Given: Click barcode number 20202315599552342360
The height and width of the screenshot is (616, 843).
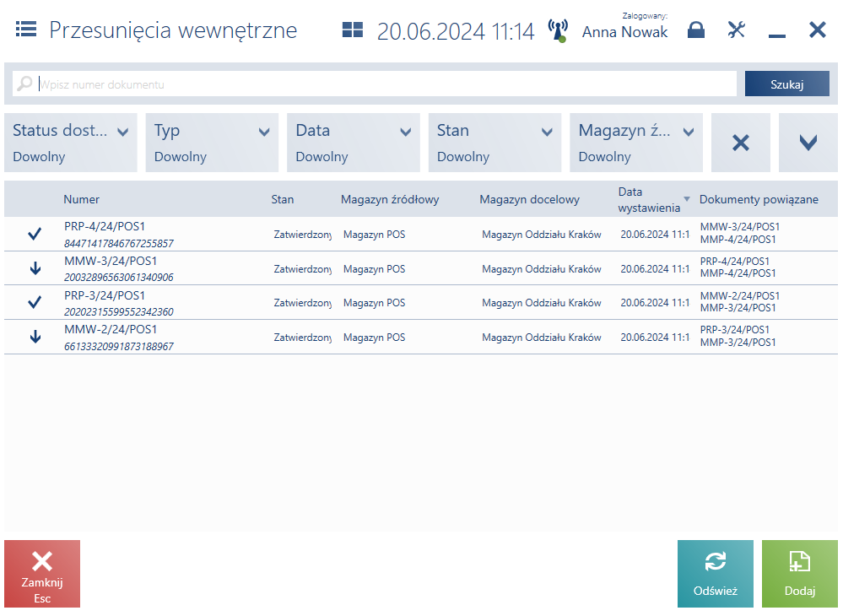Looking at the screenshot, I should click(x=119, y=311).
